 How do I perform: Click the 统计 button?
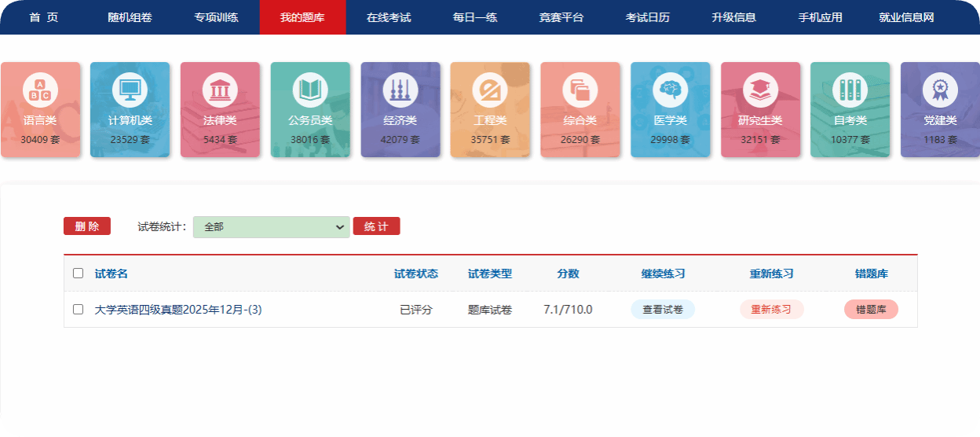tap(376, 226)
